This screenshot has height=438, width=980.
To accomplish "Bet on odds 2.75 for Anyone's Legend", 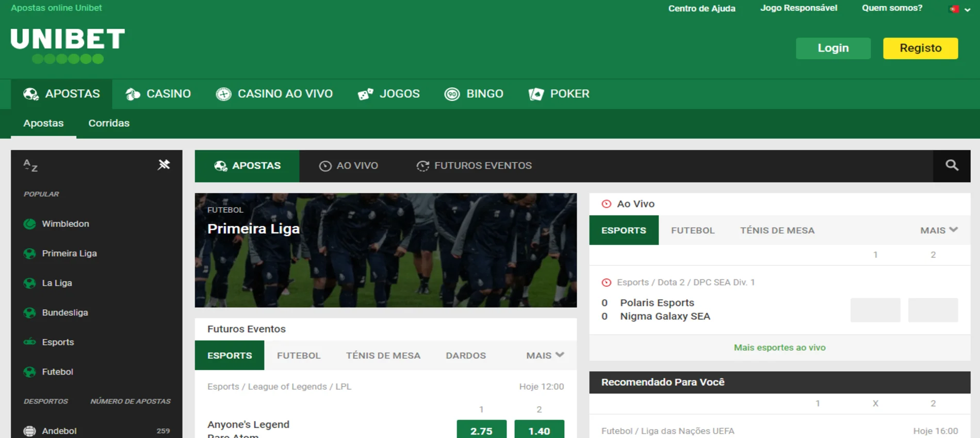I will click(481, 430).
